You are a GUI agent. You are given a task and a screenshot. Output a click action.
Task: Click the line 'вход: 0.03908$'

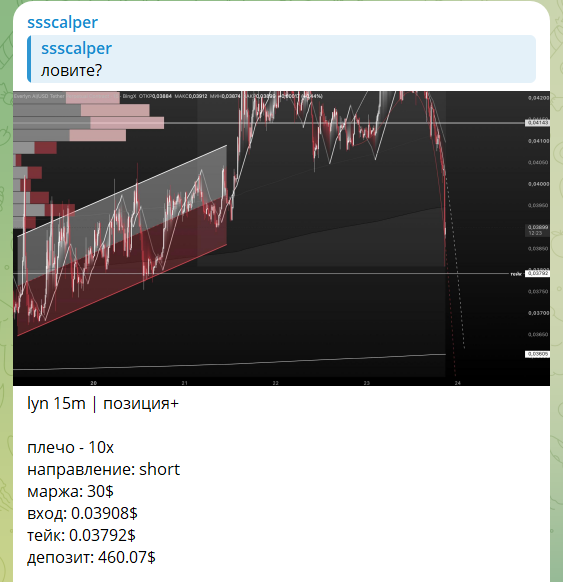tap(82, 513)
